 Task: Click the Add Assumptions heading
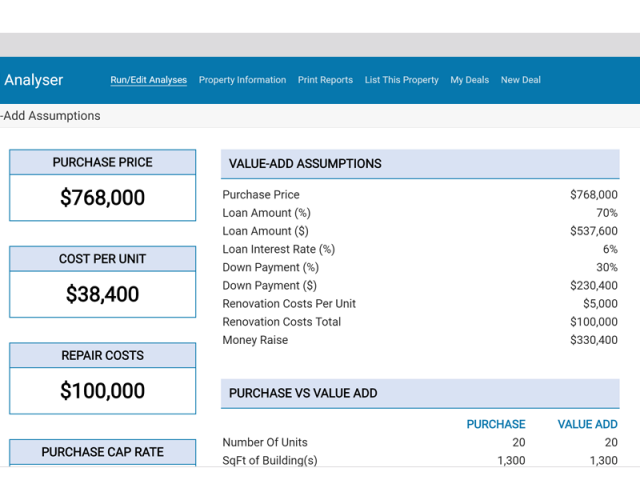pos(51,116)
